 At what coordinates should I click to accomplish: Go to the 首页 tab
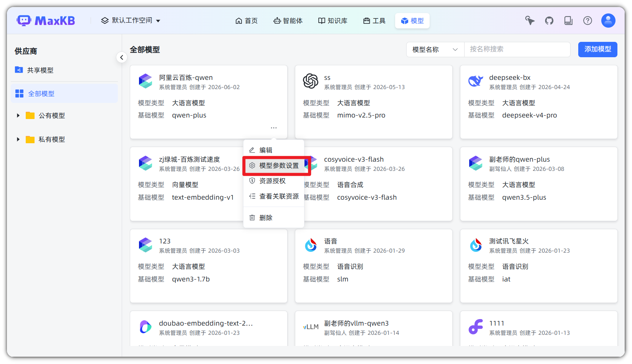[x=247, y=21]
